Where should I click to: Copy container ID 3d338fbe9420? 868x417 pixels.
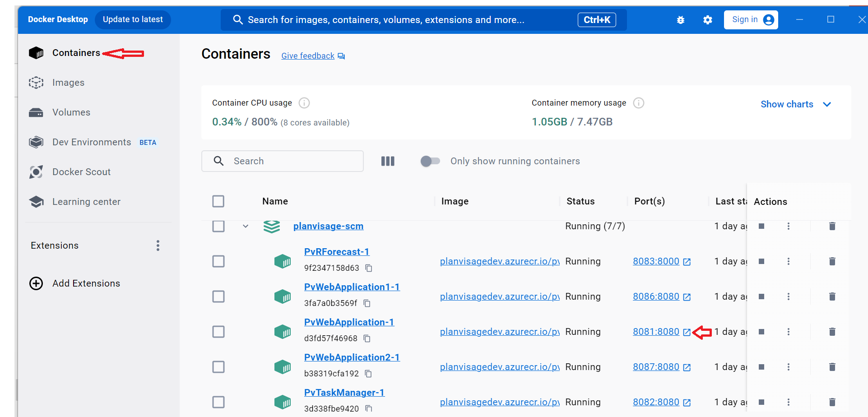369,408
